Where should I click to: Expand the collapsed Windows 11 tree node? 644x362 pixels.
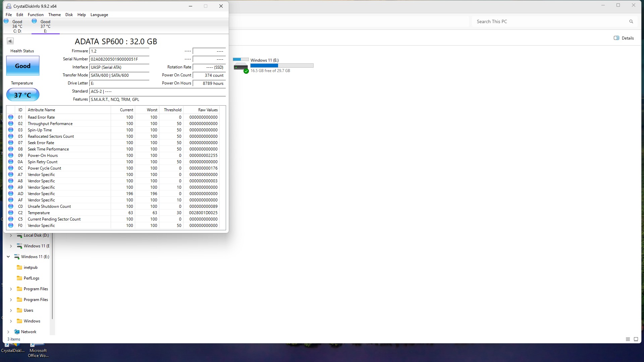(11, 246)
